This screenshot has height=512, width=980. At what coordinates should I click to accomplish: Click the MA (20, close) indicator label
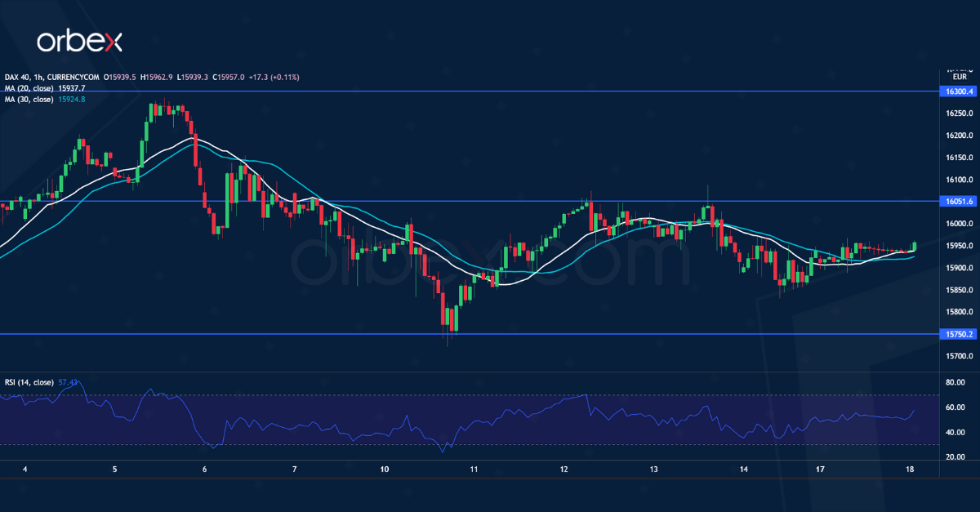[29, 88]
